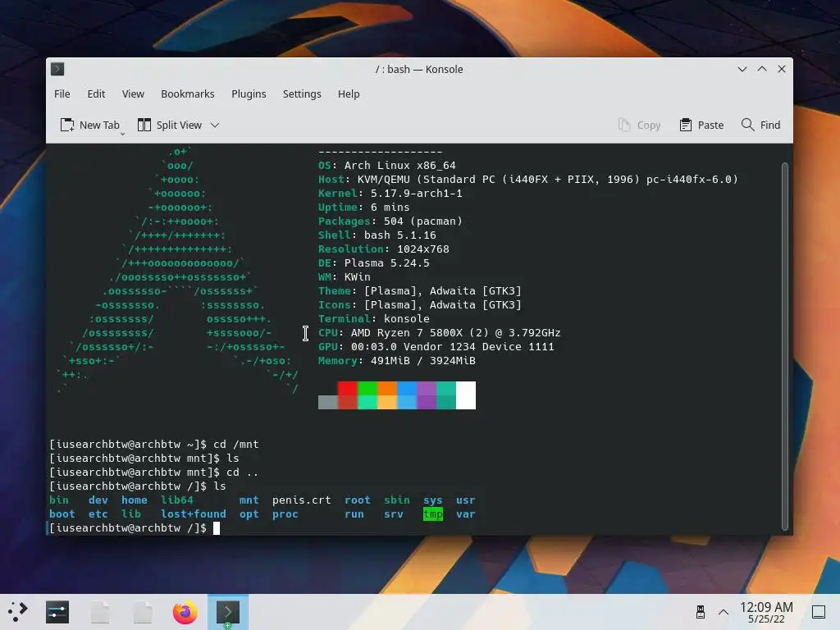This screenshot has height=630, width=840.
Task: Click the highlighted tmp directory name
Action: 433,514
